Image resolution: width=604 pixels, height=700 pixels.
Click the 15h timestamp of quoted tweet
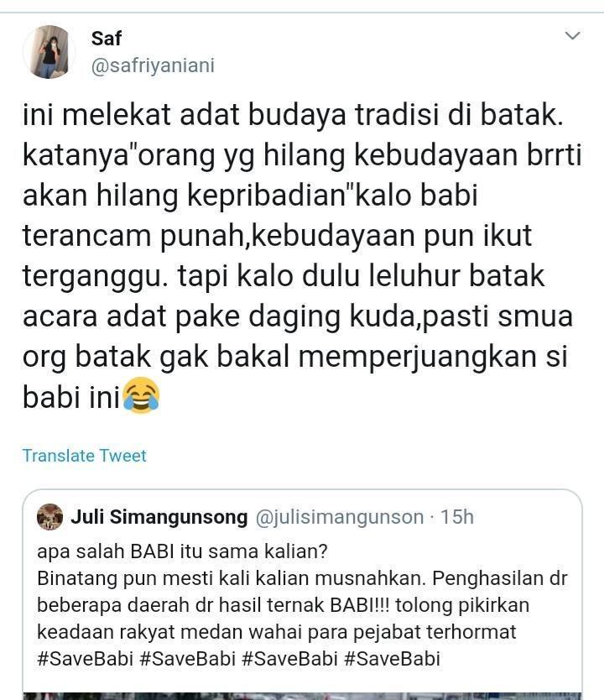[457, 517]
